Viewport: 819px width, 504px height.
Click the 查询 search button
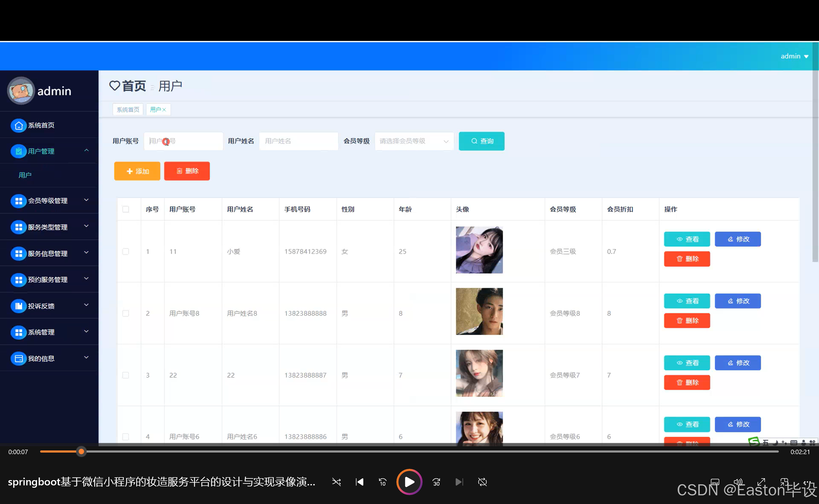(481, 141)
